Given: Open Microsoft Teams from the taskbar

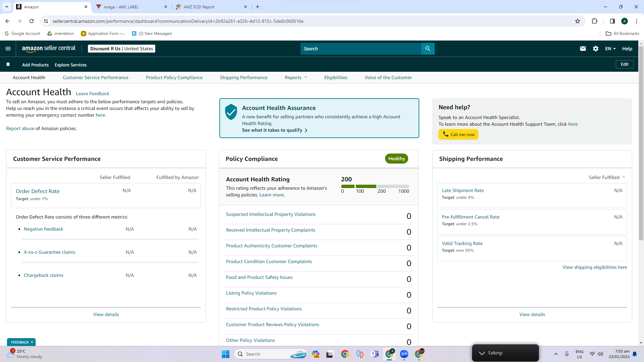Looking at the screenshot, I should 375,354.
